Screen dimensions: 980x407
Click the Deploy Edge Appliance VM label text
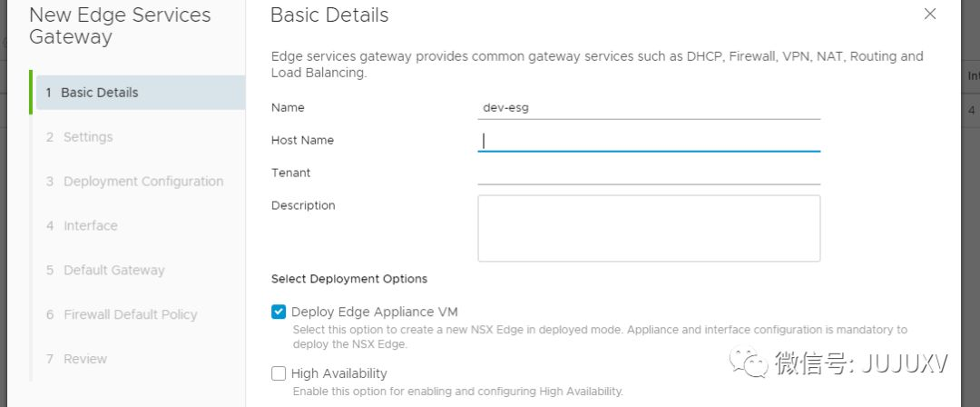(374, 312)
